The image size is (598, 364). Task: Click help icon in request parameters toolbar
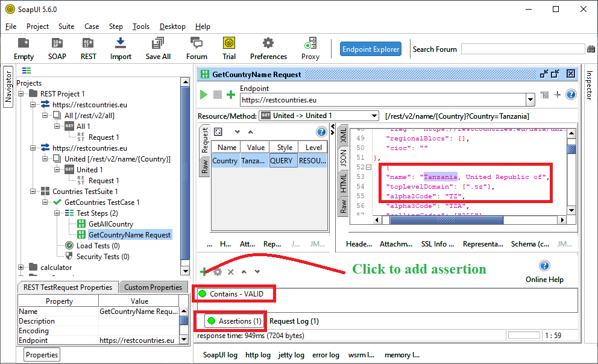[x=321, y=132]
